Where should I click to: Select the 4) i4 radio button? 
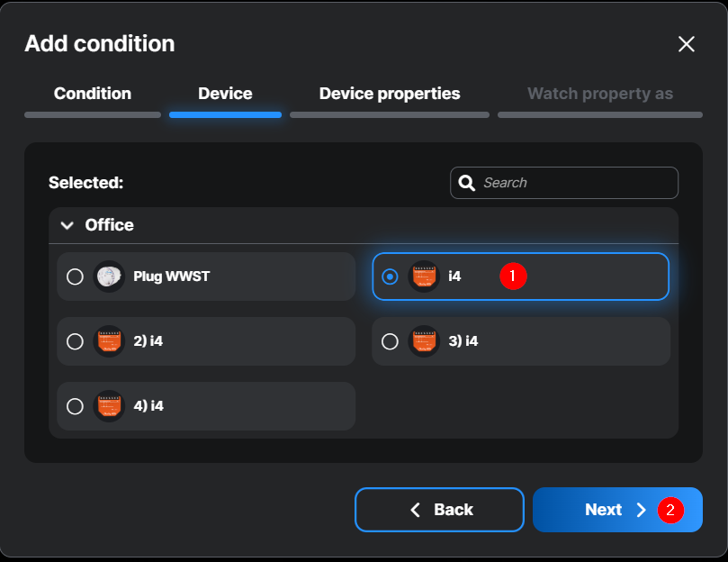76,406
